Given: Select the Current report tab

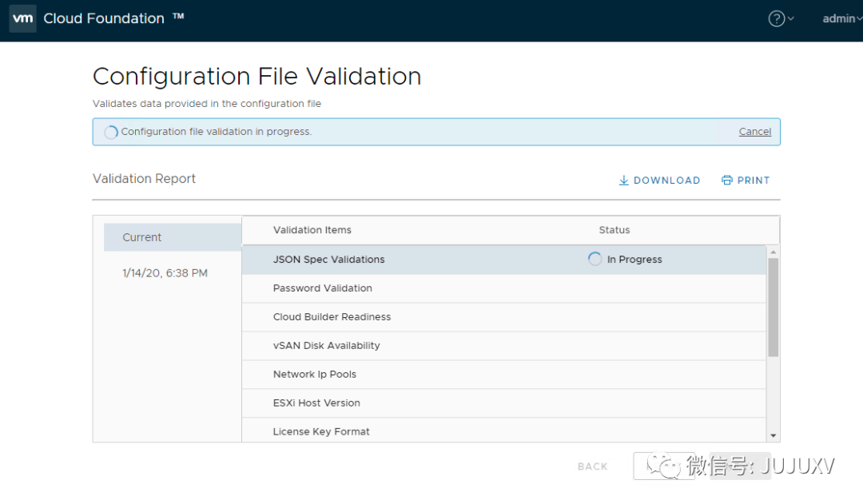Looking at the screenshot, I should click(x=142, y=237).
